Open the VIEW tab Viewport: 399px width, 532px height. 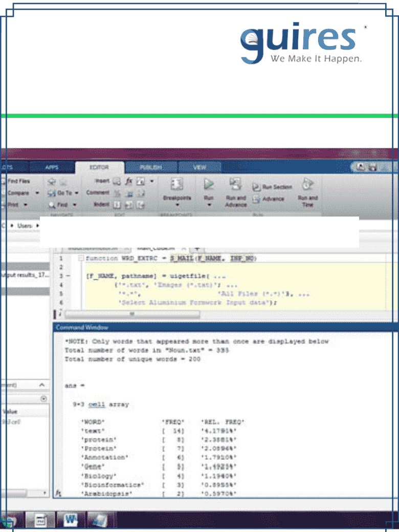[x=200, y=167]
